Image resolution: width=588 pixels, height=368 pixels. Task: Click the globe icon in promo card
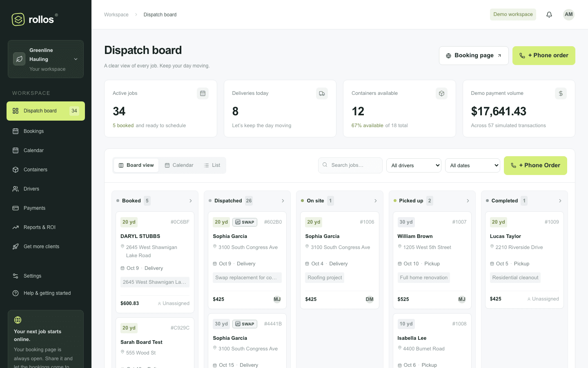pos(18,320)
